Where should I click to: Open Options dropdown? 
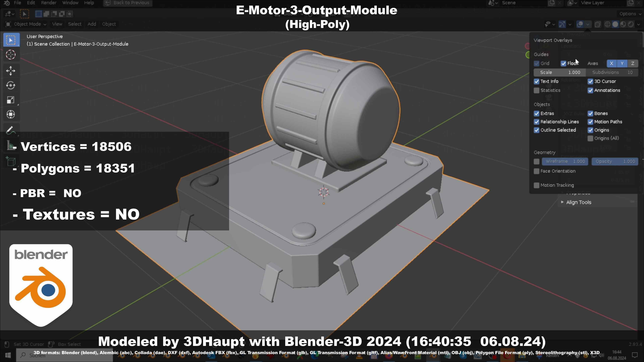tap(630, 14)
